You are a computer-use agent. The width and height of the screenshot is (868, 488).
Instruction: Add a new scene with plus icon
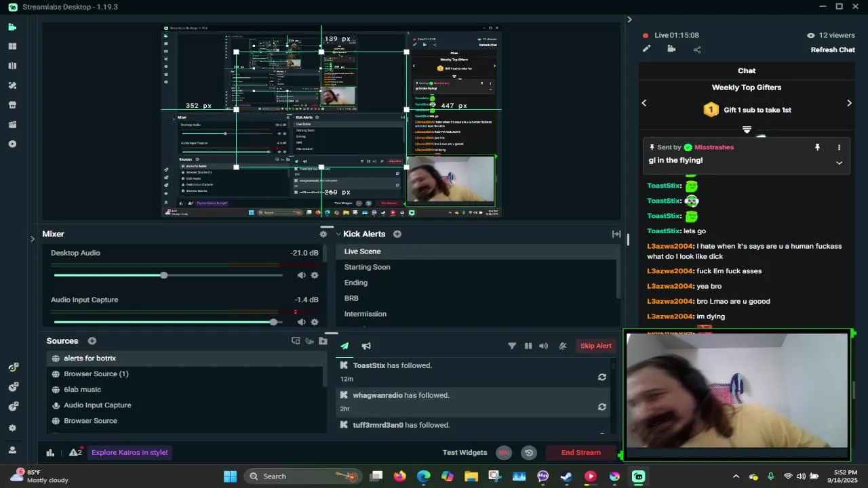pos(397,234)
